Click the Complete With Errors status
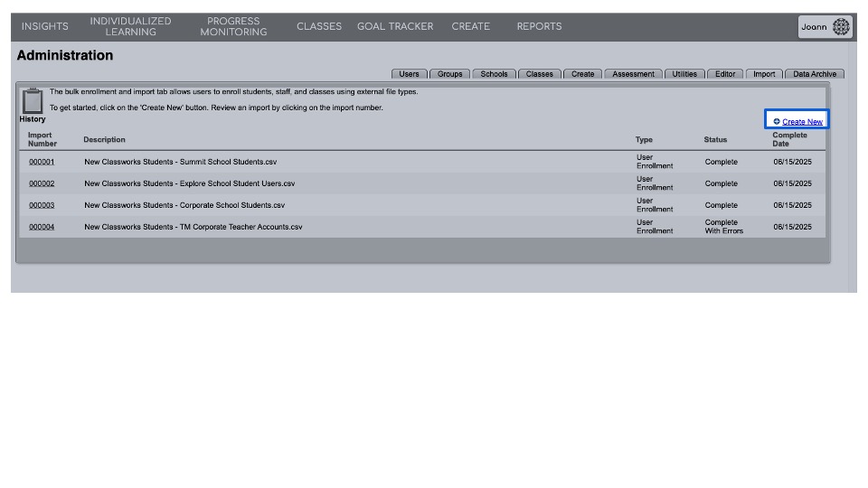Image resolution: width=868 pixels, height=488 pixels. coord(723,227)
